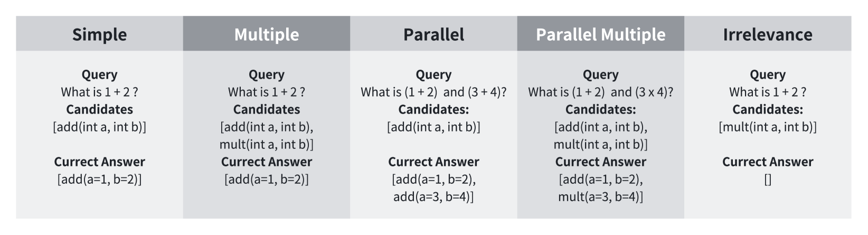Click the Candidates label in Multiple column
Viewport: 868px width, 235px height.
point(266,109)
